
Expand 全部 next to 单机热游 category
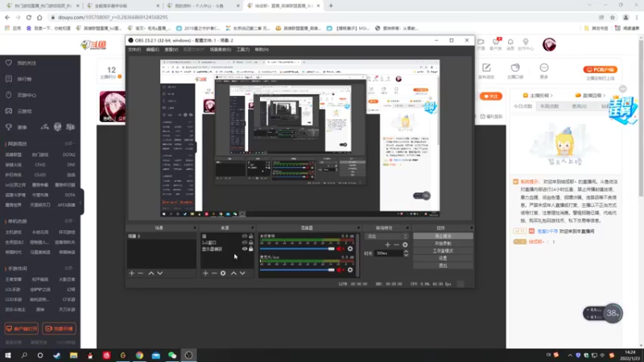pyautogui.click(x=69, y=221)
